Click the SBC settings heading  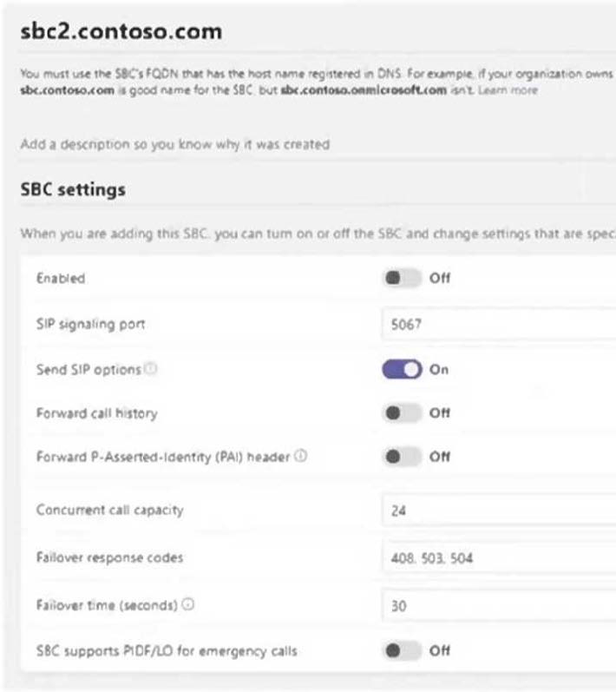[73, 189]
